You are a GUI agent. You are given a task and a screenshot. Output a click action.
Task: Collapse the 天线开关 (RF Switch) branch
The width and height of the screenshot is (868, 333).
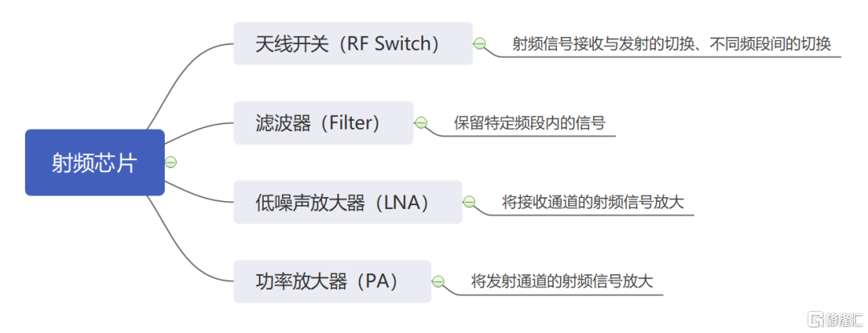coord(480,43)
